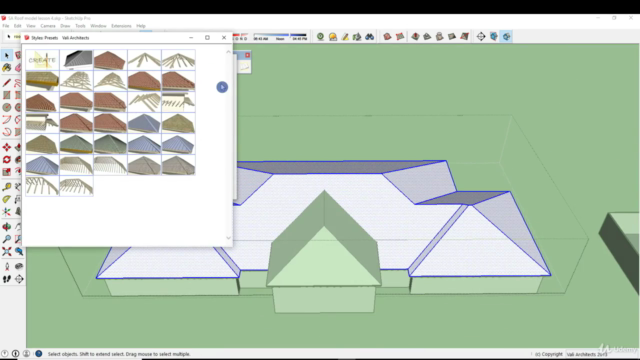
Task: Click the crosshair target icon in top toolbar
Action: [481, 37]
